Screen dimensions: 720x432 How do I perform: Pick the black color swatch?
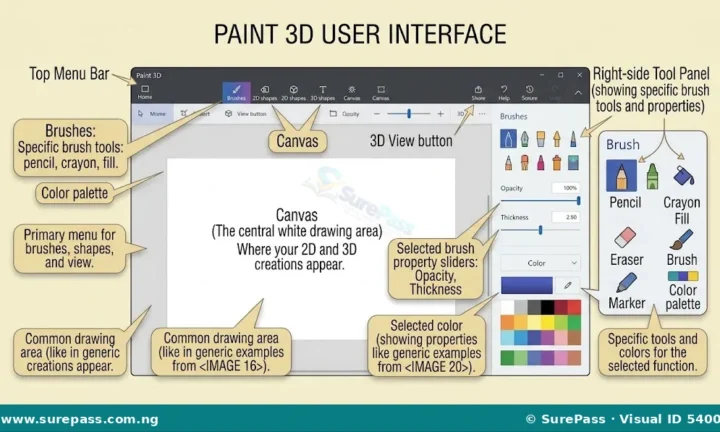coord(547,307)
